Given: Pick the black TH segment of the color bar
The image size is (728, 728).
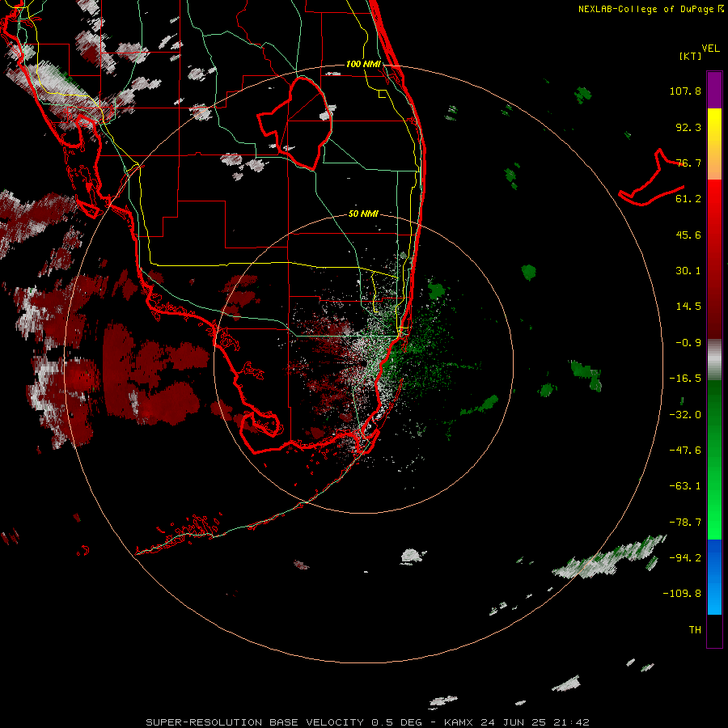Looking at the screenshot, I should [714, 630].
